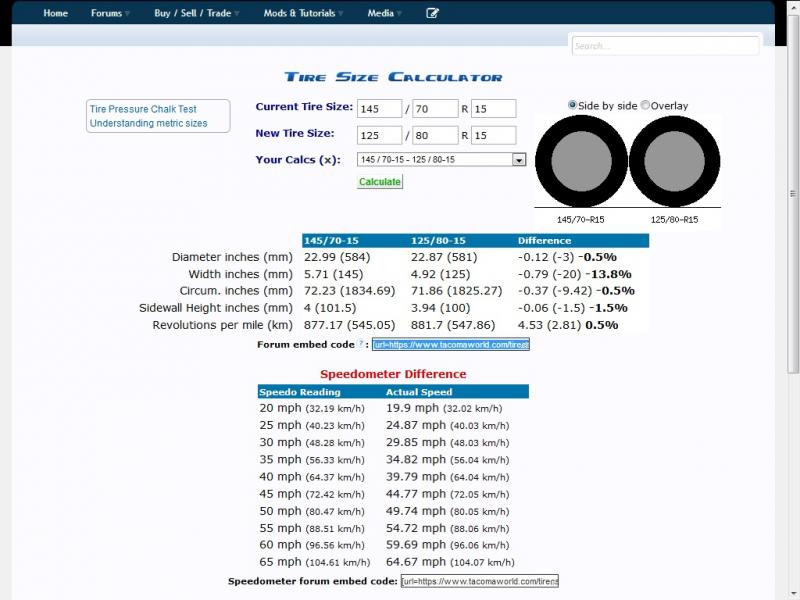Click the Revolutions per mile (km) label
This screenshot has height=600, width=800.
pos(222,325)
